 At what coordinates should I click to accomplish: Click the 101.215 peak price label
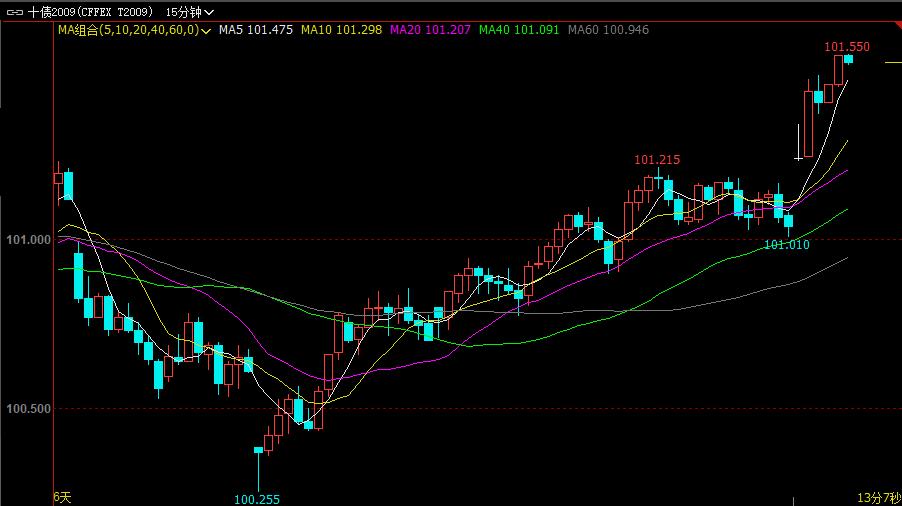click(x=657, y=160)
